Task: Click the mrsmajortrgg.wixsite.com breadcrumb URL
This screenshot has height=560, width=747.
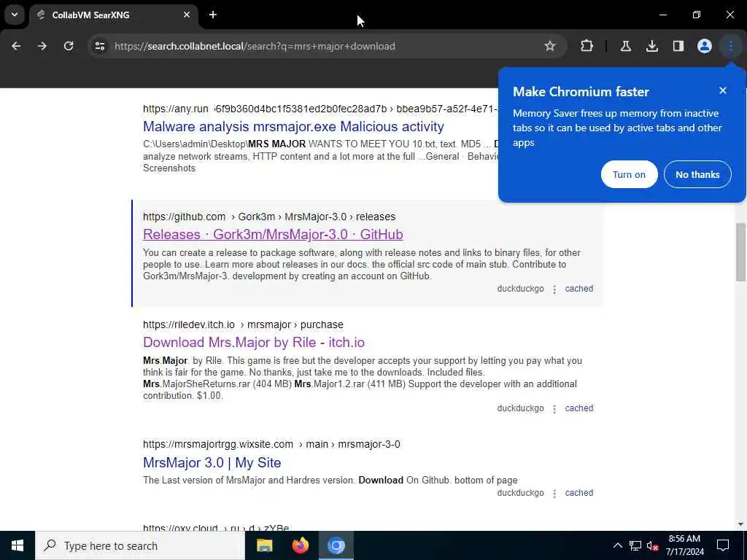Action: pyautogui.click(x=271, y=444)
